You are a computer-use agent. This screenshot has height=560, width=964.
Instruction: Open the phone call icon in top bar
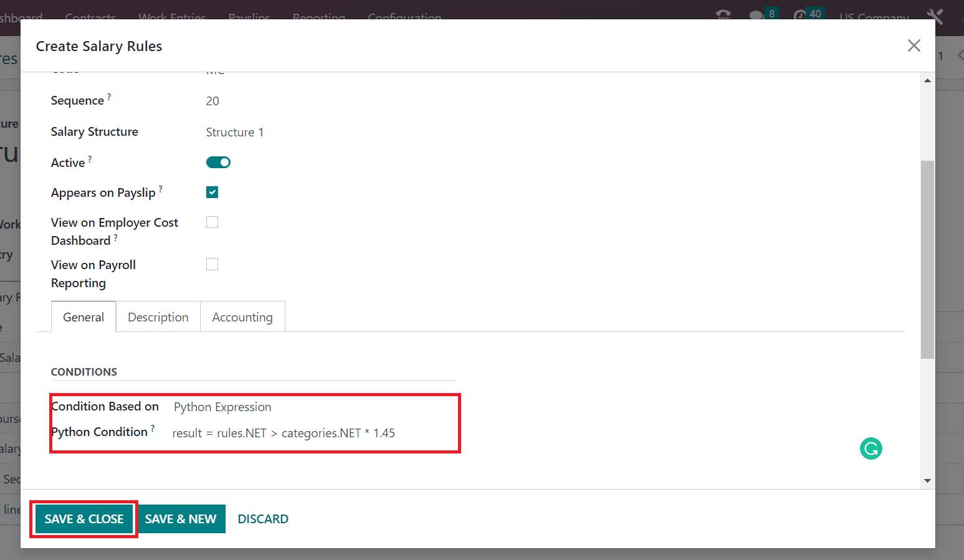(x=723, y=14)
